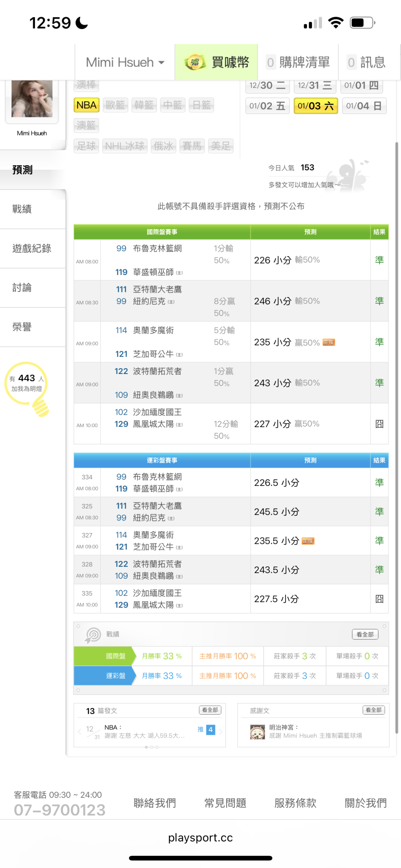Select the 01/02 五 date option
The image size is (401, 868).
267,106
